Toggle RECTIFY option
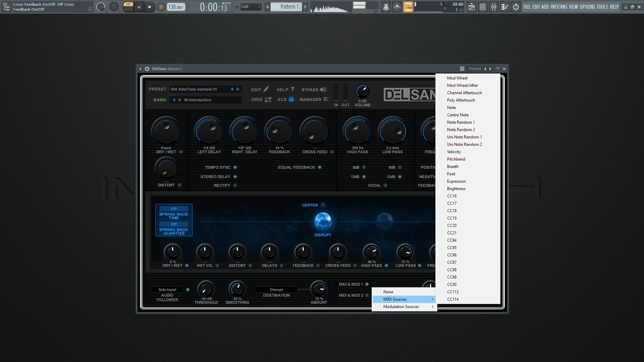The width and height of the screenshot is (644, 362). coord(235,185)
